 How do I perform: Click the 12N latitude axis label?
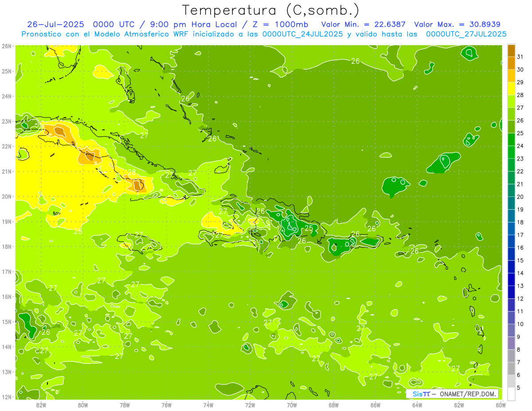coord(7,397)
